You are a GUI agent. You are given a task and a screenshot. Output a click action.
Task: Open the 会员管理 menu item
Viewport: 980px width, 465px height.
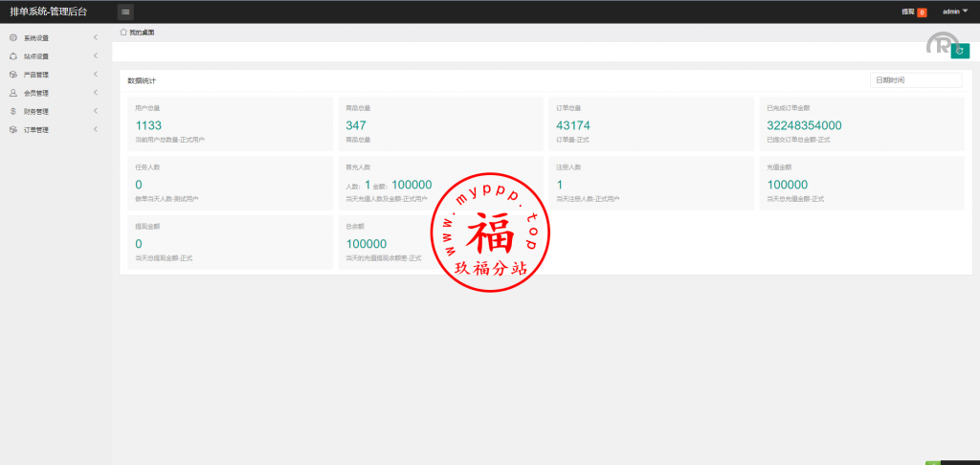pos(36,93)
